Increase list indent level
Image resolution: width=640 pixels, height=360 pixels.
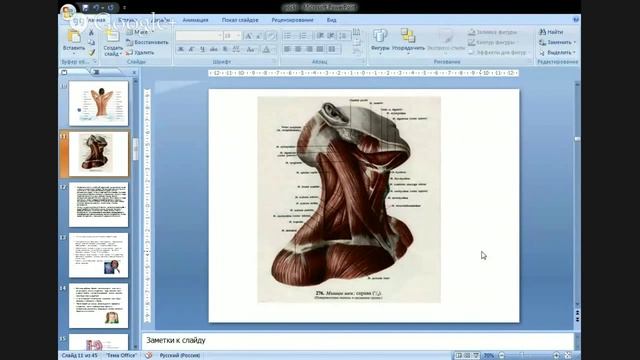(331, 36)
